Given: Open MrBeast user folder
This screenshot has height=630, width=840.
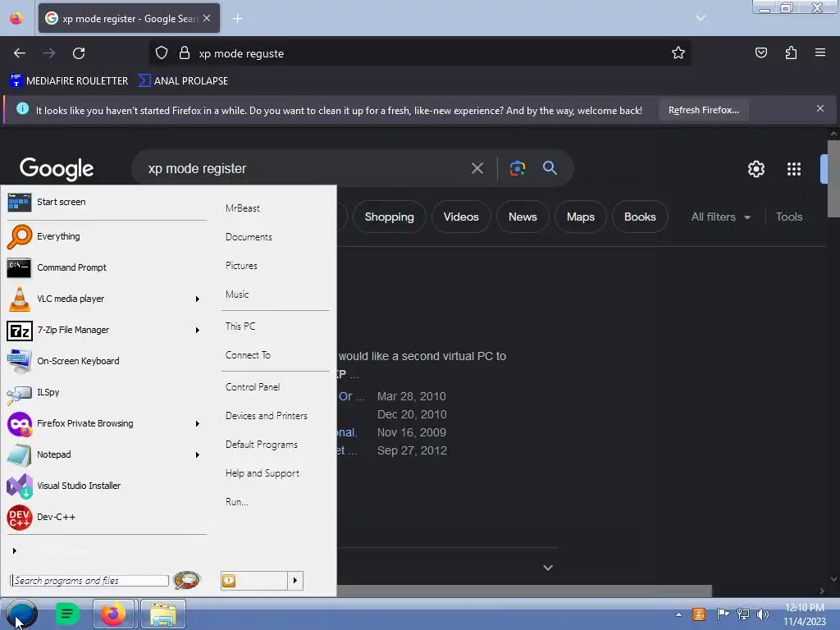Looking at the screenshot, I should (243, 208).
